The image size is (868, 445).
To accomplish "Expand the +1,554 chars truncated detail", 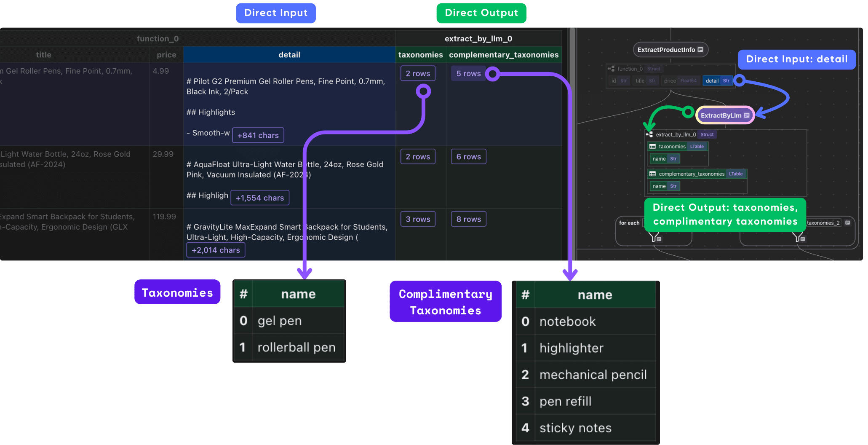I will coord(259,198).
